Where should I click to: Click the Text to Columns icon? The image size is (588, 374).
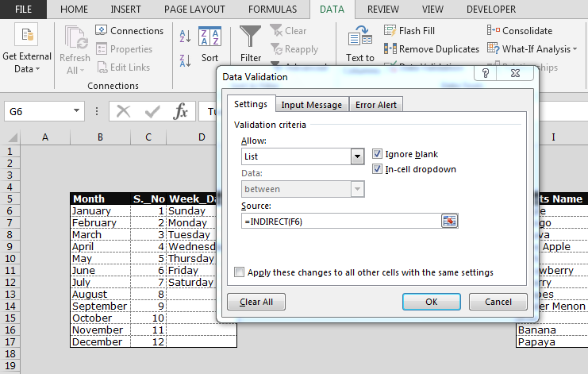[359, 37]
